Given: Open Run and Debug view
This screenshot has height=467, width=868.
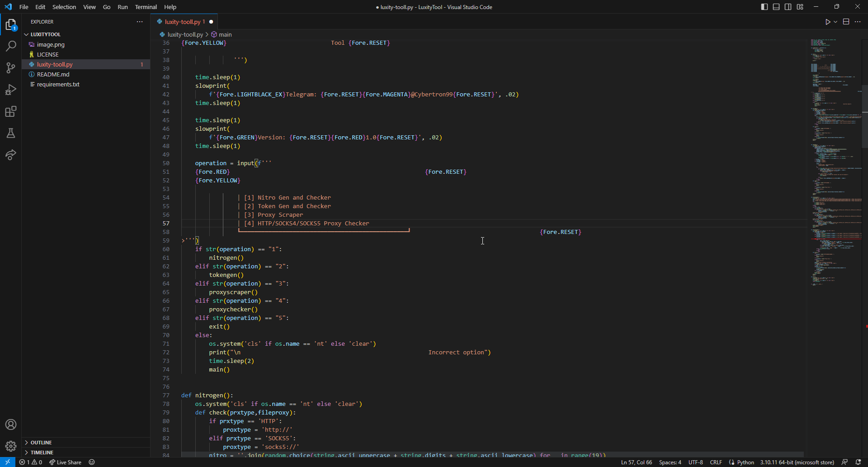Looking at the screenshot, I should pyautogui.click(x=11, y=90).
